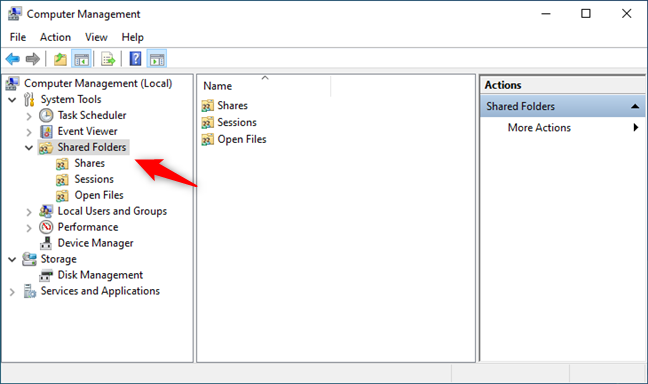This screenshot has width=648, height=384.
Task: Toggle Show/Hide Console Tree toolbar icon
Action: click(81, 59)
